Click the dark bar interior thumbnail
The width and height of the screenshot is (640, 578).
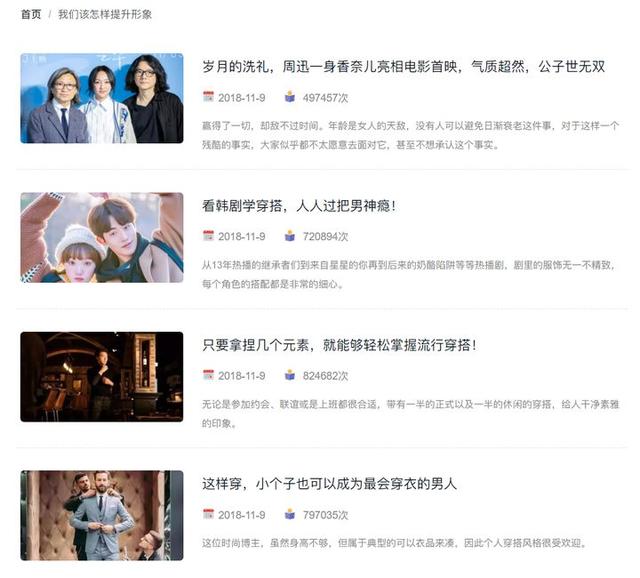[x=102, y=376]
